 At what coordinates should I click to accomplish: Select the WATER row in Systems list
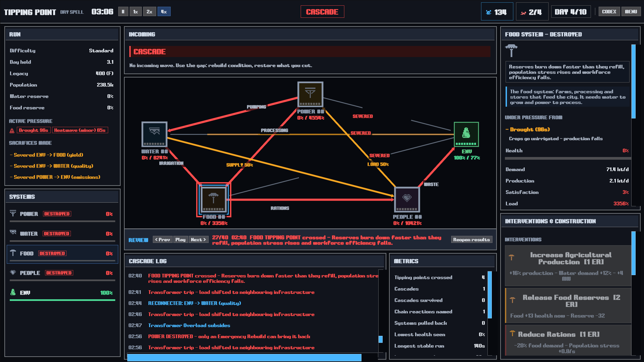coord(62,235)
